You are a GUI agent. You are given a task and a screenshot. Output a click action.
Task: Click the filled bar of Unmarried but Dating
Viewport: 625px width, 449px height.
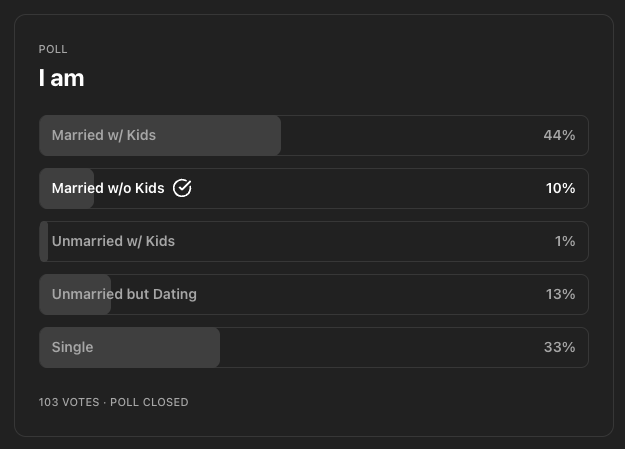75,294
